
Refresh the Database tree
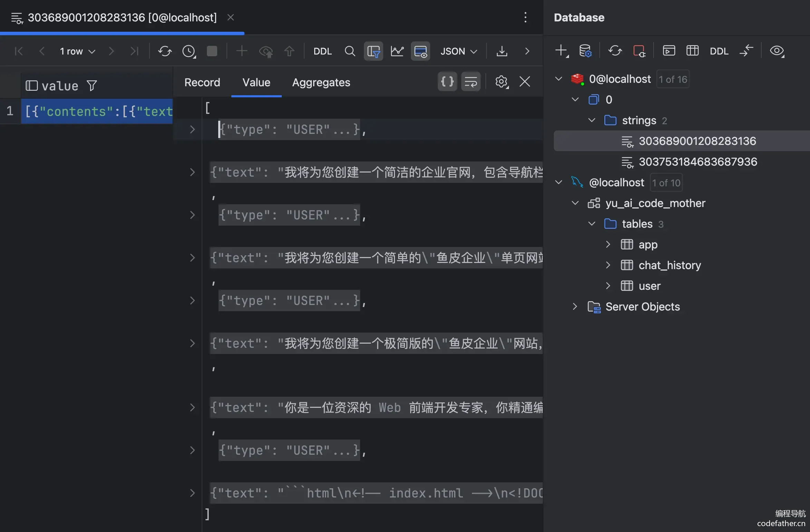615,51
